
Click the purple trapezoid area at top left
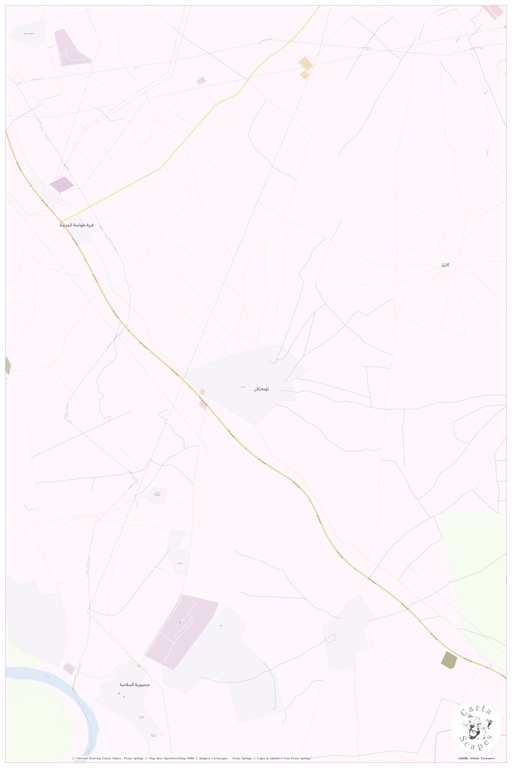point(72,48)
